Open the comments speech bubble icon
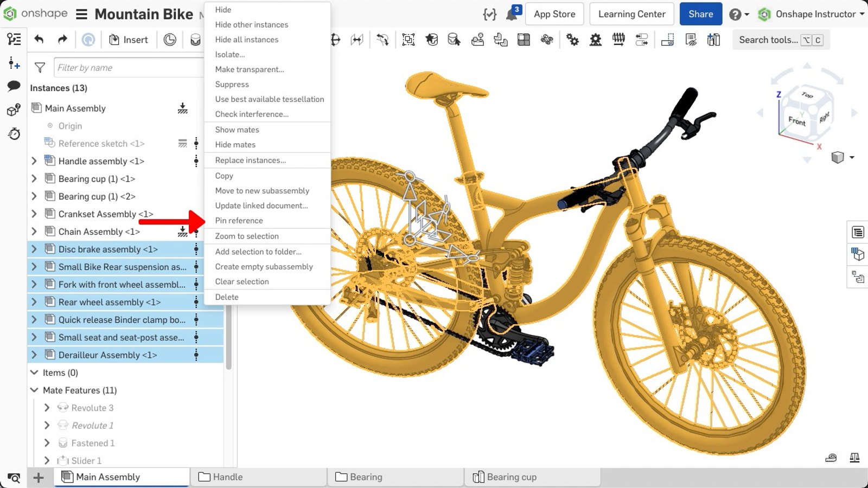The image size is (868, 488). [14, 86]
